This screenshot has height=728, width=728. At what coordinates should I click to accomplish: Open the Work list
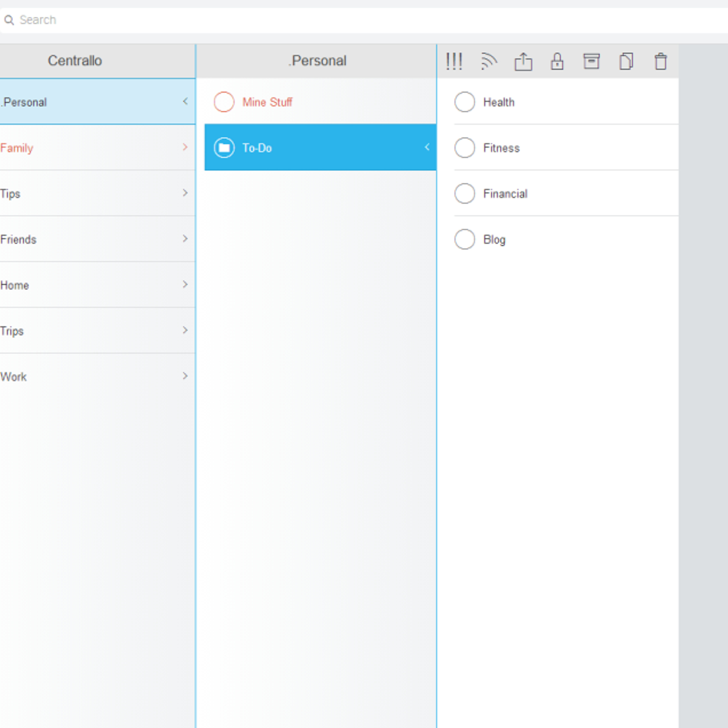click(x=98, y=376)
